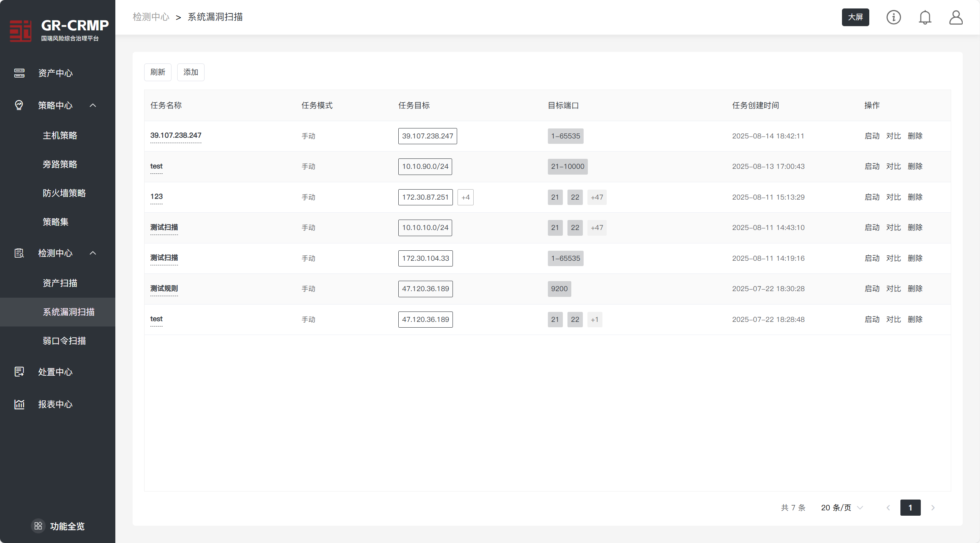
Task: Click 删除 for the 测试规则 task
Action: click(915, 288)
